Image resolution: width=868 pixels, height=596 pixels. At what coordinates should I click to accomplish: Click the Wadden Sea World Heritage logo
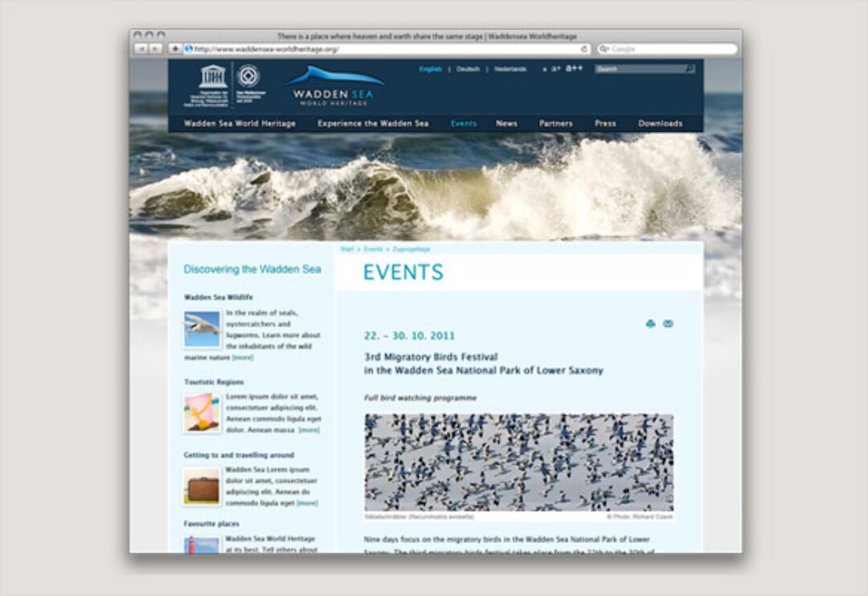(x=330, y=87)
